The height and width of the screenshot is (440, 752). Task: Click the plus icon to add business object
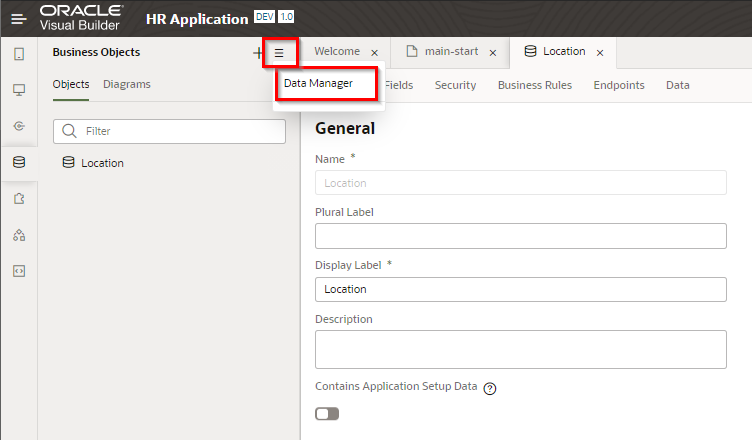point(258,53)
